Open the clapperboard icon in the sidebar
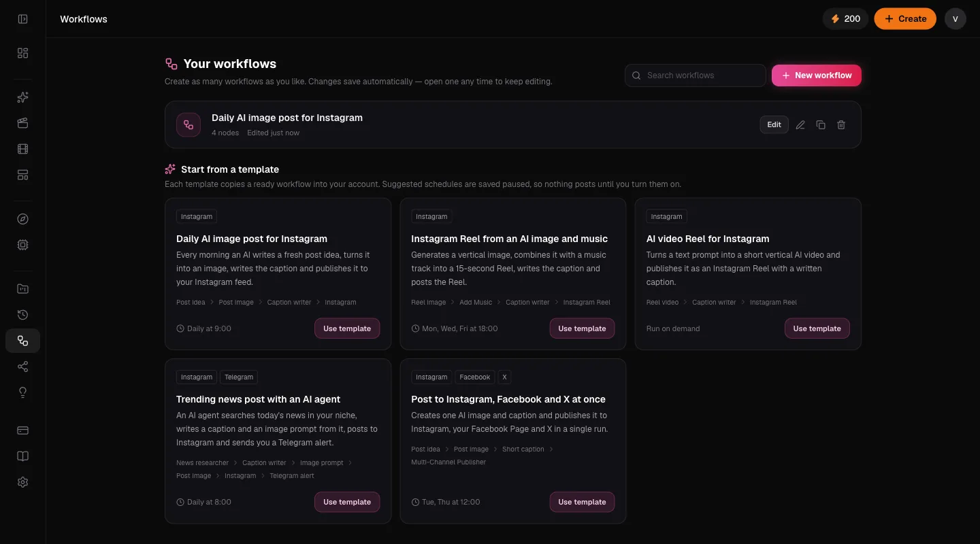This screenshot has height=544, width=980. pos(22,123)
